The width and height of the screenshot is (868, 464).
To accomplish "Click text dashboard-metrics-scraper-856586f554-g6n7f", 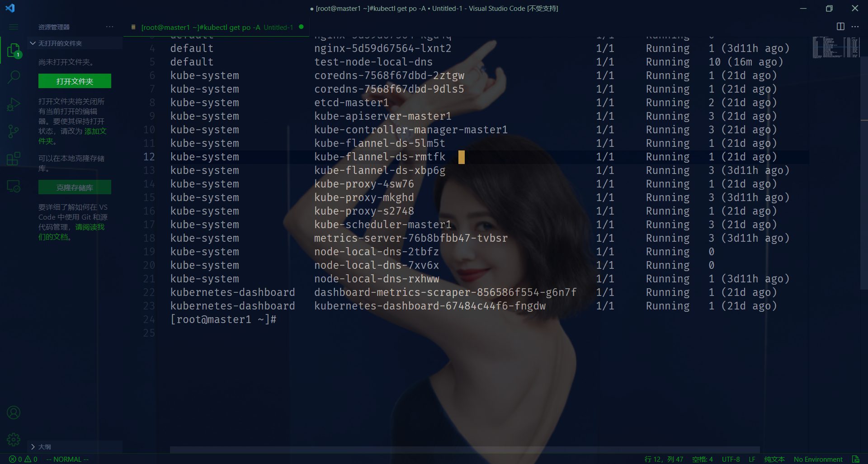I will tap(445, 292).
